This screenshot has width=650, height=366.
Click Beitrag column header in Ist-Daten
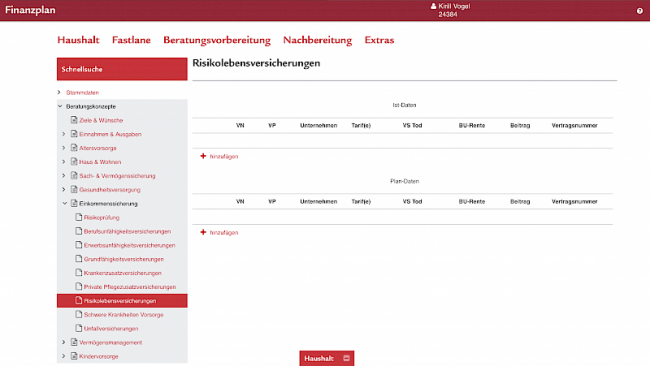click(x=520, y=125)
